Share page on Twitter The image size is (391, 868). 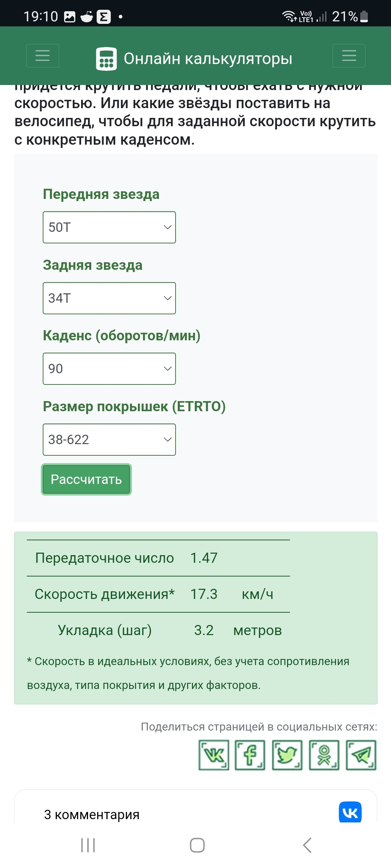(x=287, y=755)
